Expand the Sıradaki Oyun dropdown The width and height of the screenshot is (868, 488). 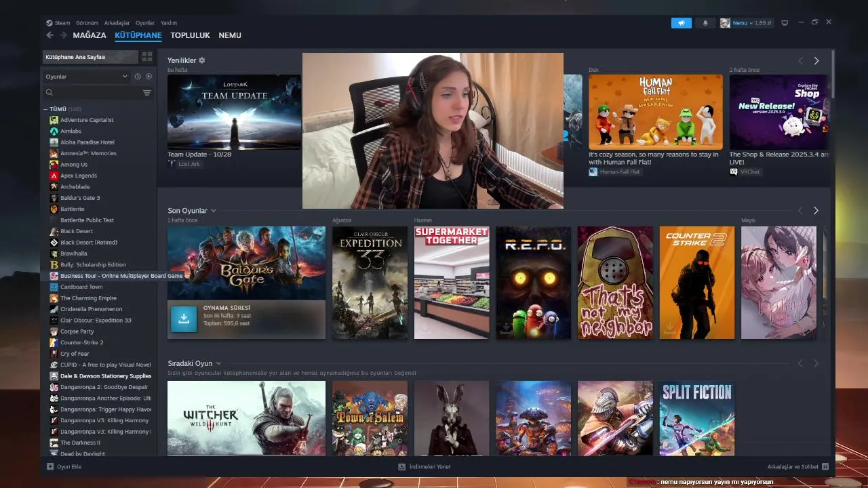(x=218, y=363)
